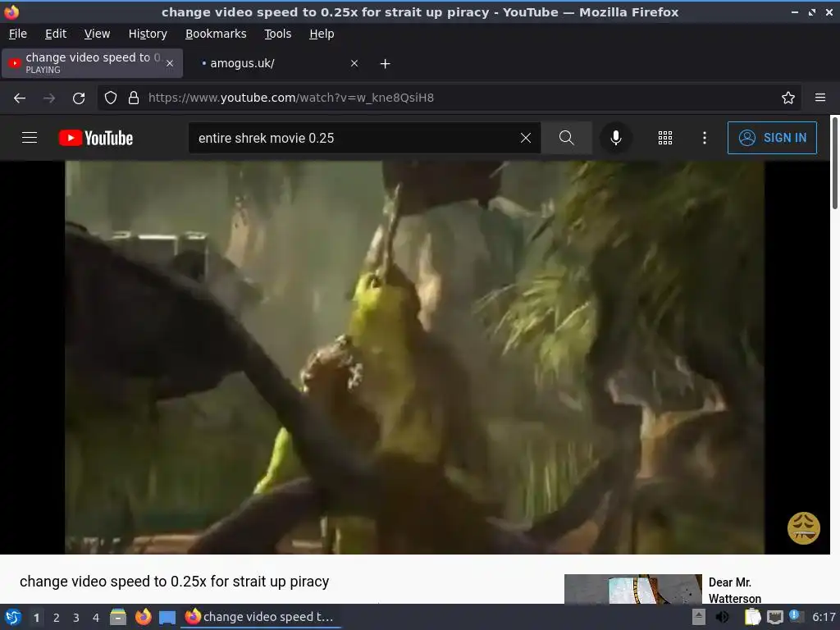Open the file manager taskbar icon
This screenshot has height=630, width=840.
pyautogui.click(x=118, y=617)
